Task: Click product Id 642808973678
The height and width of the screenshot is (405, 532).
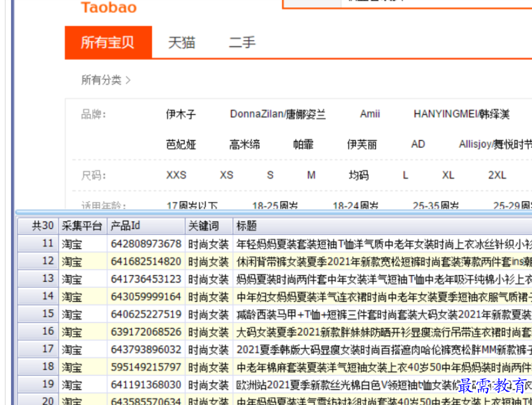Action: [146, 244]
